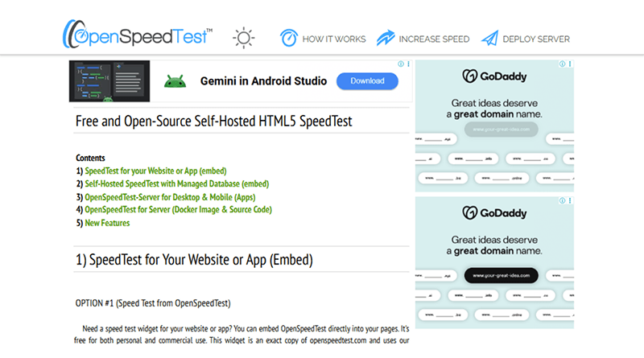Image resolution: width=644 pixels, height=358 pixels.
Task: Toggle the sun light/dark mode icon
Action: 244,38
